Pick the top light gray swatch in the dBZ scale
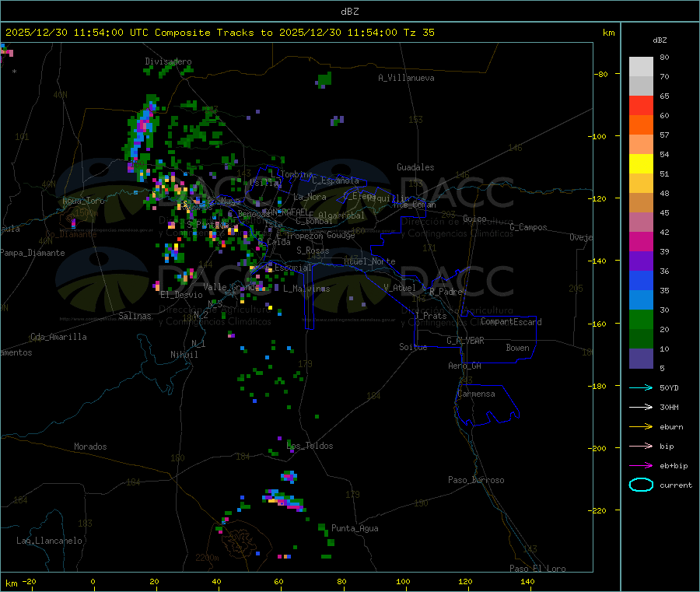Image resolution: width=700 pixels, height=592 pixels. [641, 67]
